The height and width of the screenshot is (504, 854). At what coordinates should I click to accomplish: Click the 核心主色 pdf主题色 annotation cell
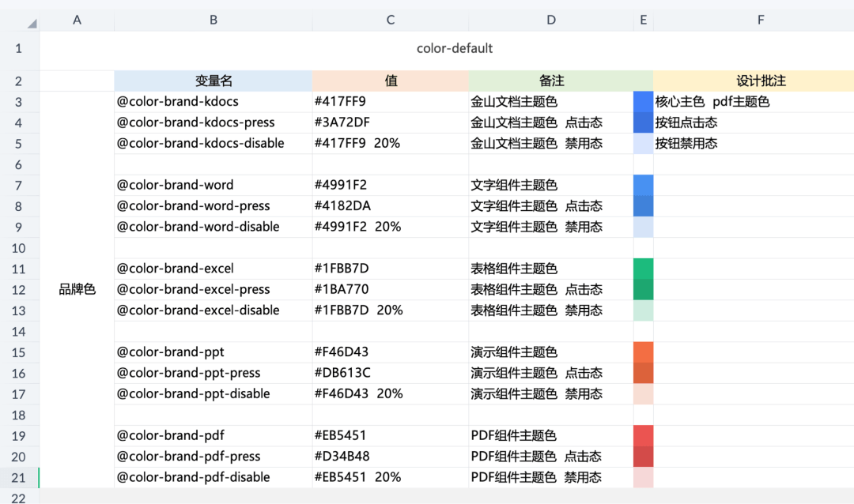point(754,102)
